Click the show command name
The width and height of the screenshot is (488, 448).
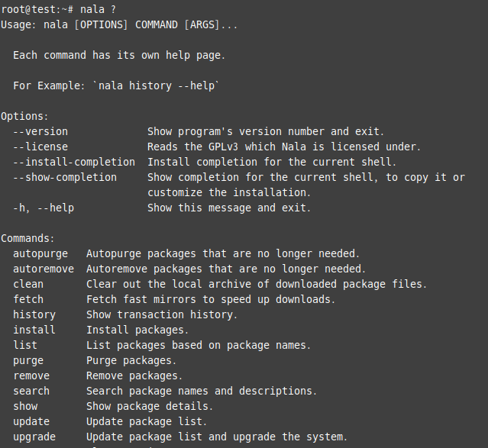25,406
